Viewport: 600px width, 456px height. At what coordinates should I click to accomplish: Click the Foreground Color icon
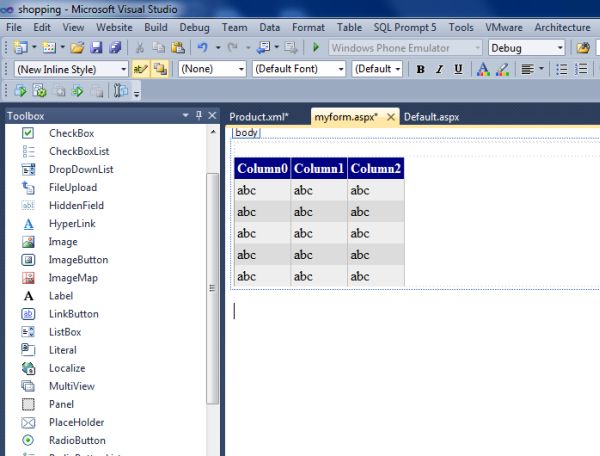483,69
